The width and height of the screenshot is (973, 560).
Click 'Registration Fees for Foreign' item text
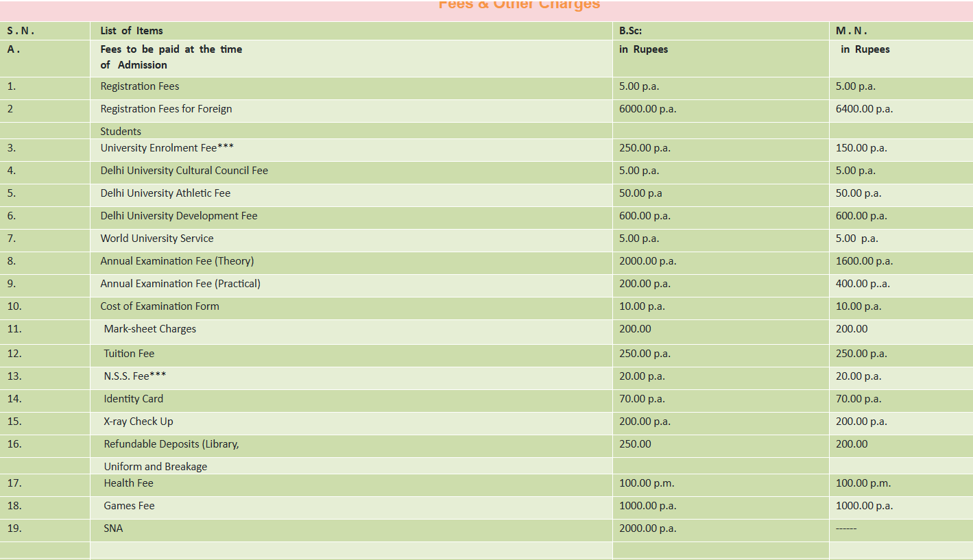(x=166, y=109)
